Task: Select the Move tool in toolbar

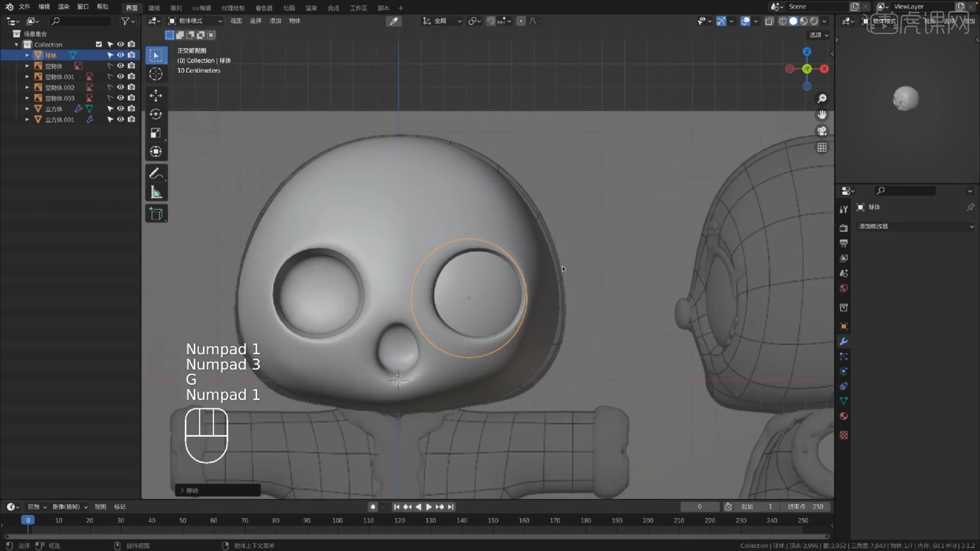Action: (x=156, y=95)
